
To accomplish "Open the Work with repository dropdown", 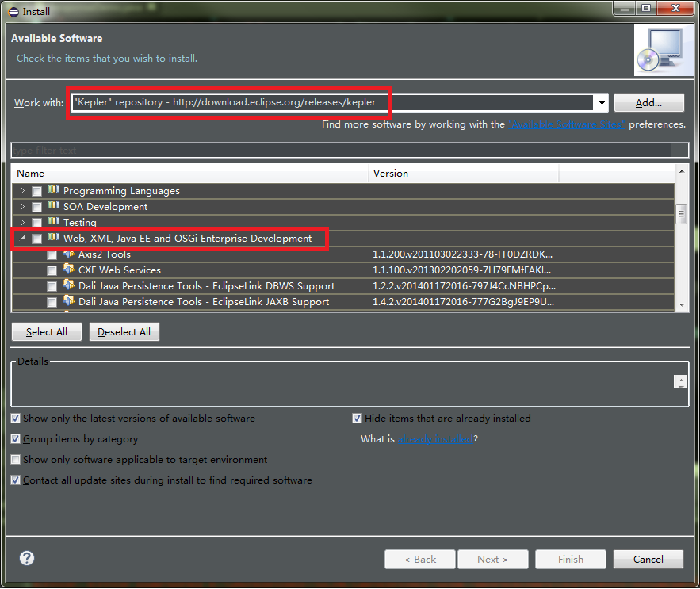I will (x=602, y=103).
